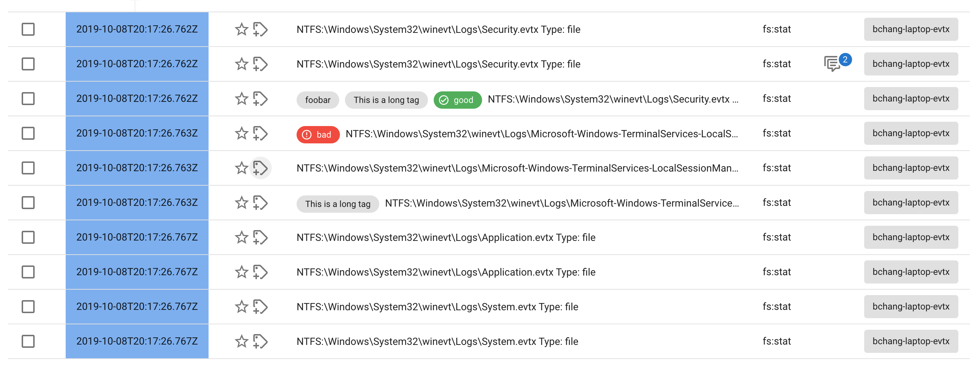The image size is (980, 372).
Task: Open the tag icon on the bottom-most row
Action: [260, 341]
